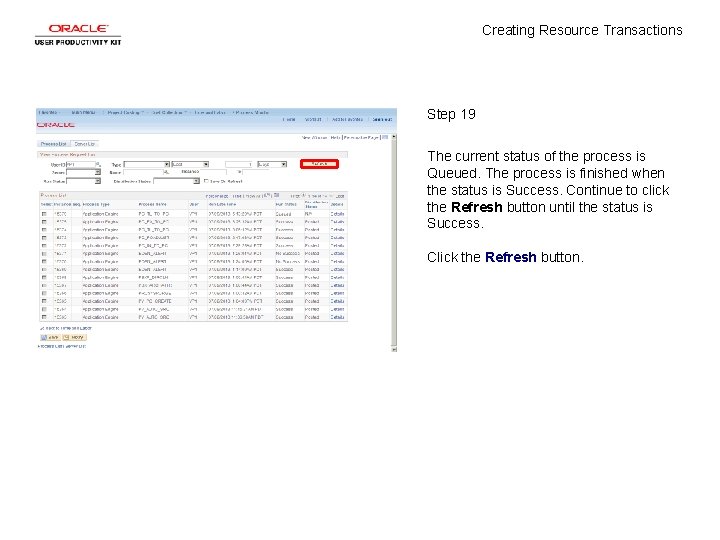Screen dimensions: 720x540
Task: Open the Favorites menu
Action: click(49, 112)
